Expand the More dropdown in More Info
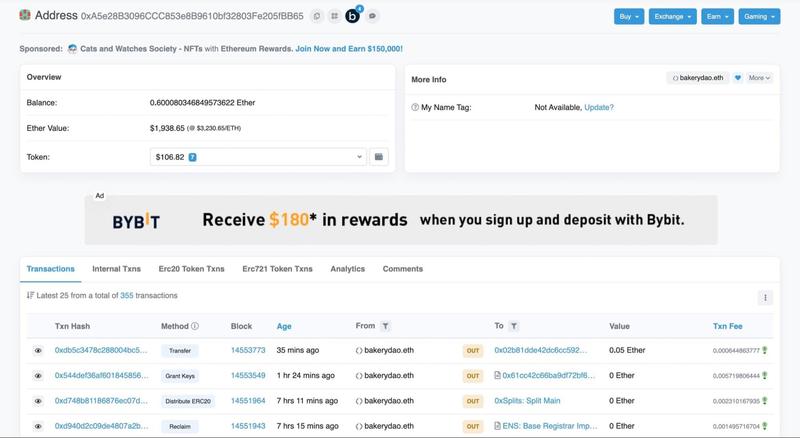The width and height of the screenshot is (800, 438). coord(759,78)
